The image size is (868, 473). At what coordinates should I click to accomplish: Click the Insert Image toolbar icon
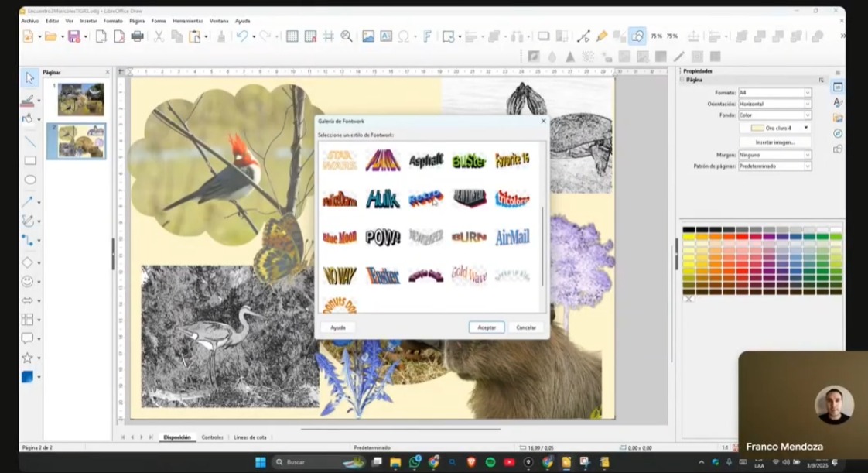368,36
